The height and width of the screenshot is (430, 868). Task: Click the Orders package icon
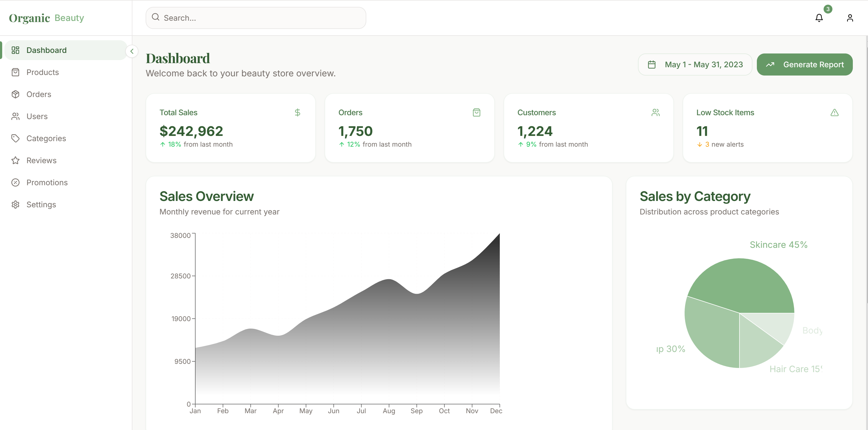pos(15,94)
